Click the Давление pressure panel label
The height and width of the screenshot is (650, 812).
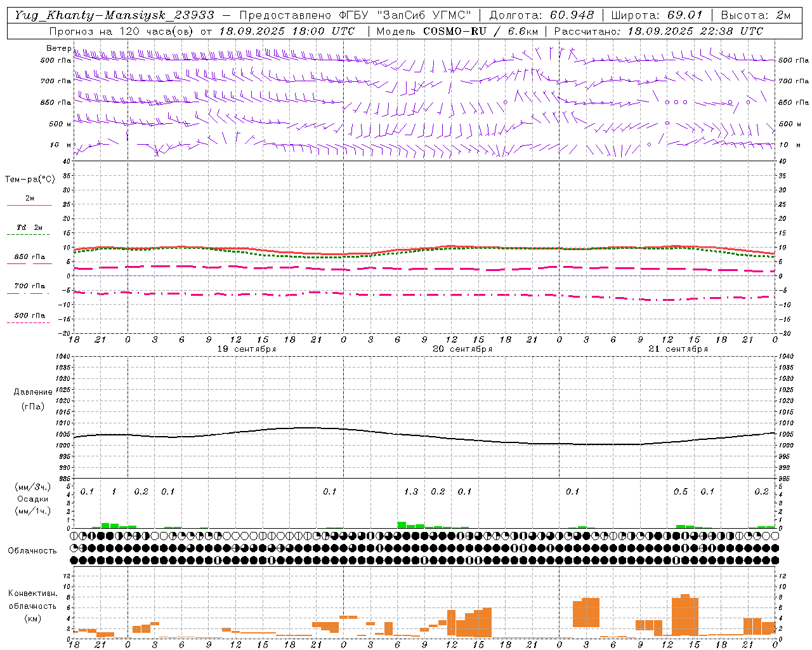tap(33, 392)
